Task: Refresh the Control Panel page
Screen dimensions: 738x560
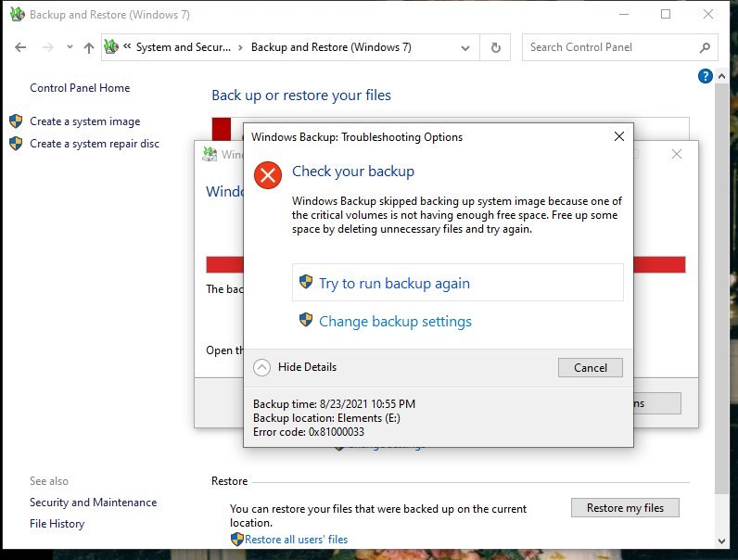Action: click(496, 47)
